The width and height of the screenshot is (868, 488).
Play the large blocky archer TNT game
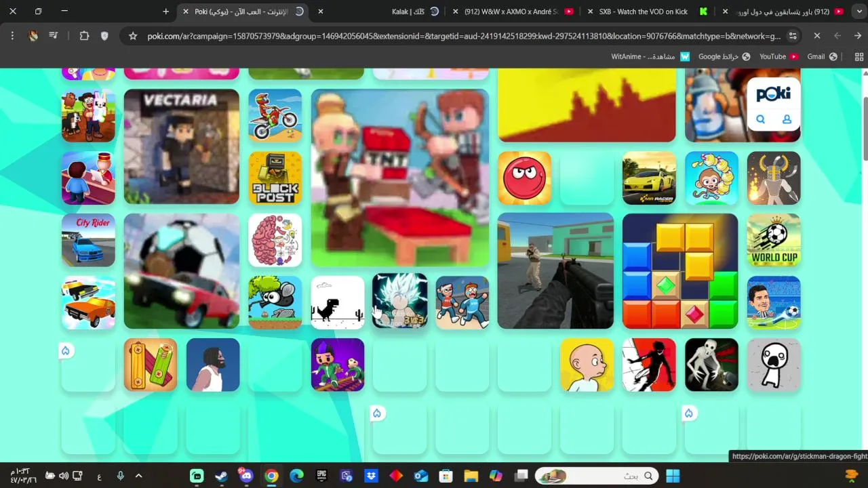pos(400,178)
